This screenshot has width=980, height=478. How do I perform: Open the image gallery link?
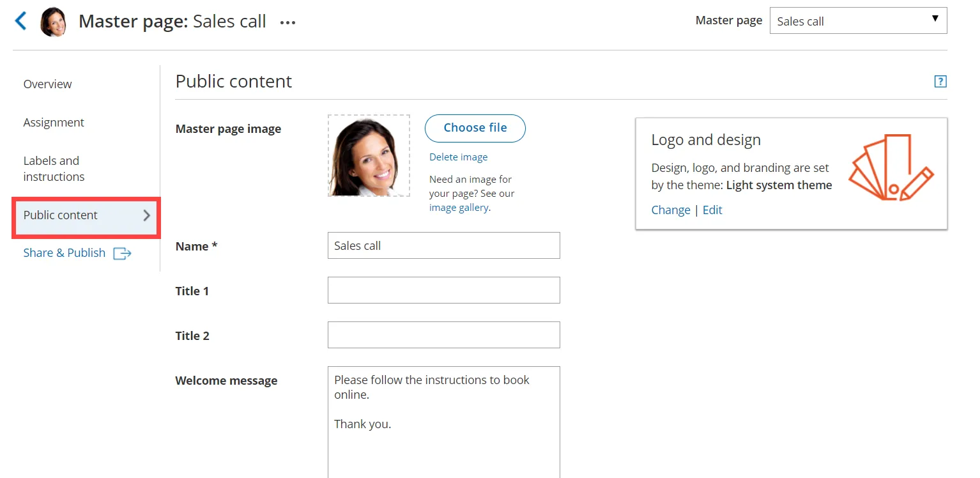459,208
